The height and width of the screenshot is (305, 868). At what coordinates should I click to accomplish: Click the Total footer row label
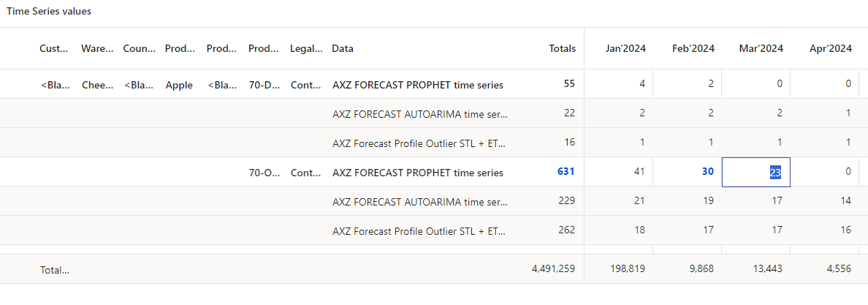[x=55, y=269]
